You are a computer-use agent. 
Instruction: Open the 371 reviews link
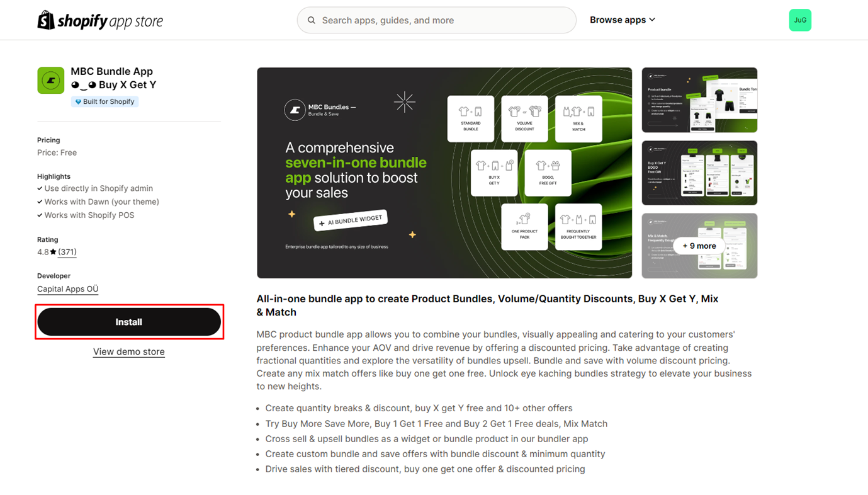[x=67, y=252]
